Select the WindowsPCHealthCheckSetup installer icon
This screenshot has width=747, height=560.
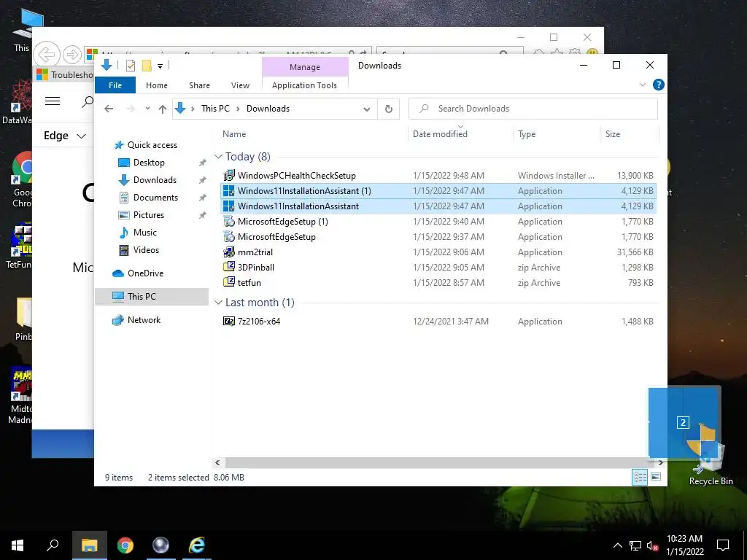229,175
